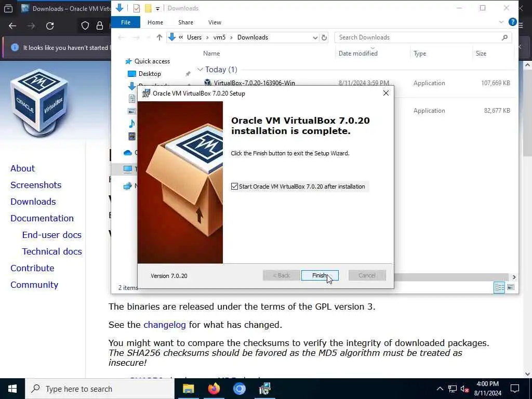Expand the ribbon with the chevron
This screenshot has height=399, width=532.
[501, 22]
